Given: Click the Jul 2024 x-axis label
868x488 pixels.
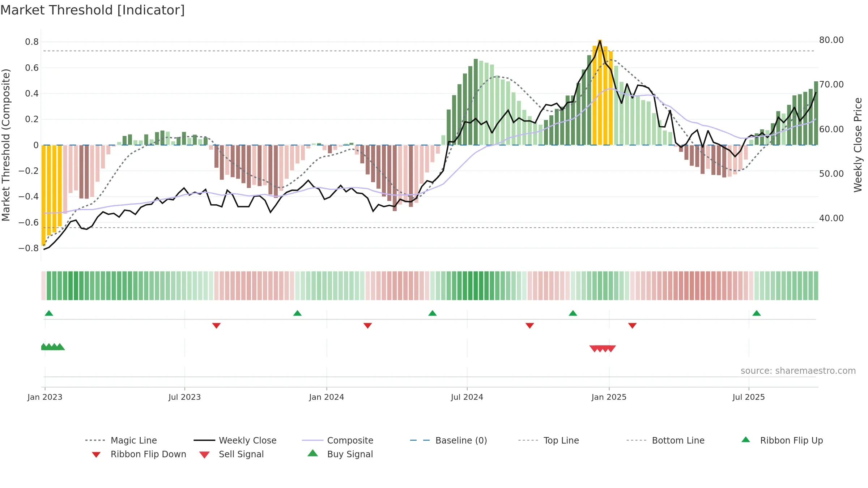Looking at the screenshot, I should click(x=467, y=397).
